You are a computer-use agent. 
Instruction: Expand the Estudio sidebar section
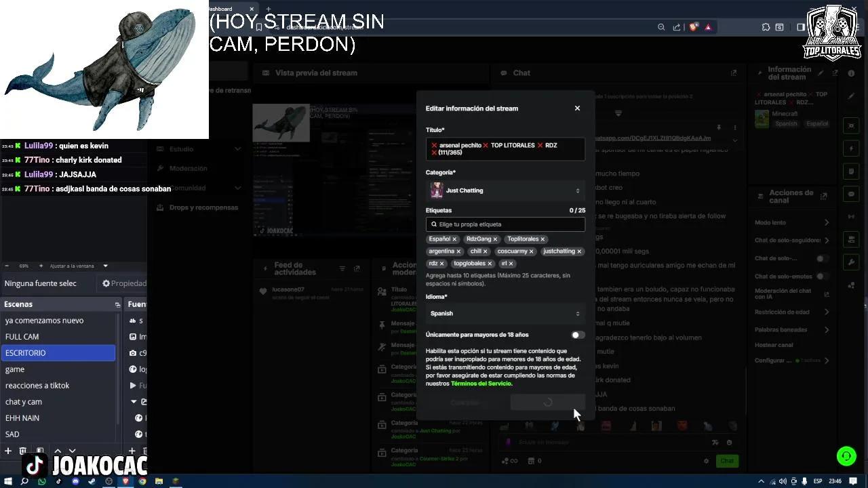199,149
